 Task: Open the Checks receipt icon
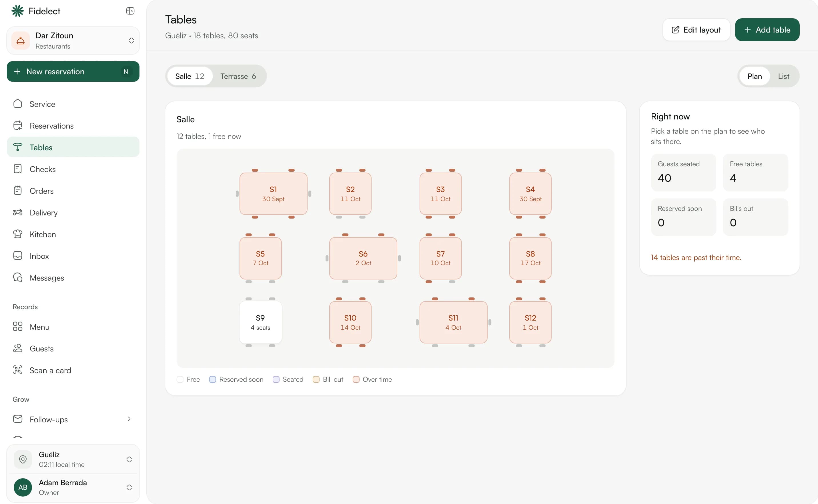18,169
